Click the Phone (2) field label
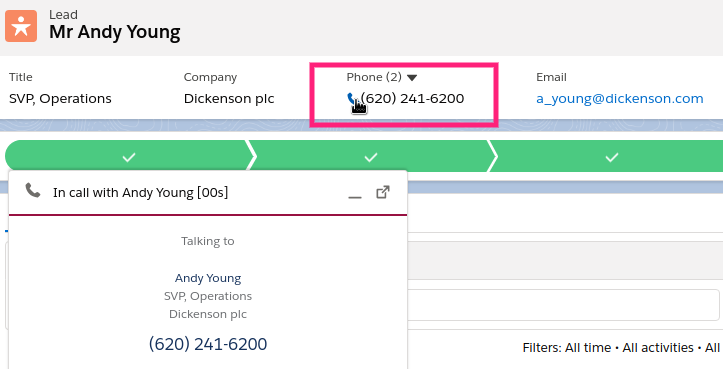This screenshot has height=369, width=723. click(374, 77)
